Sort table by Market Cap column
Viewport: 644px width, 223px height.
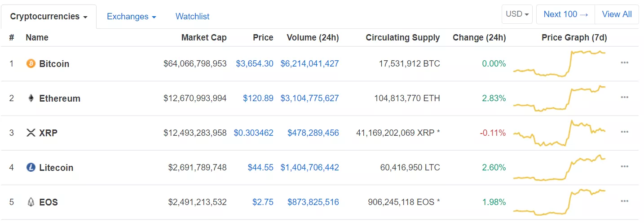pos(204,38)
